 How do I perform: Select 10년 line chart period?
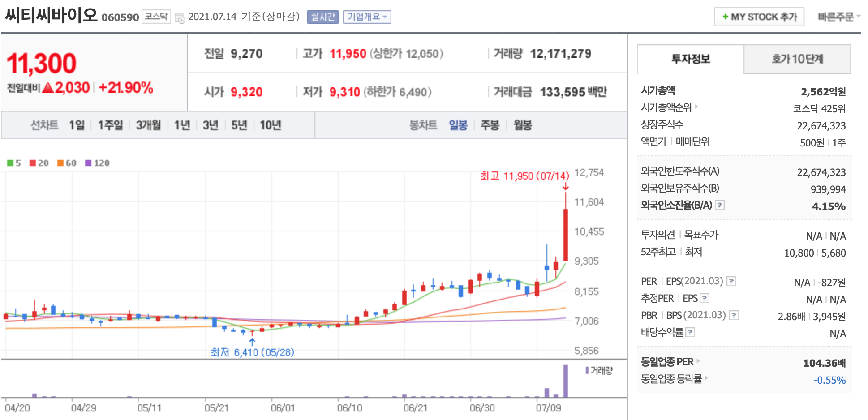coord(271,125)
